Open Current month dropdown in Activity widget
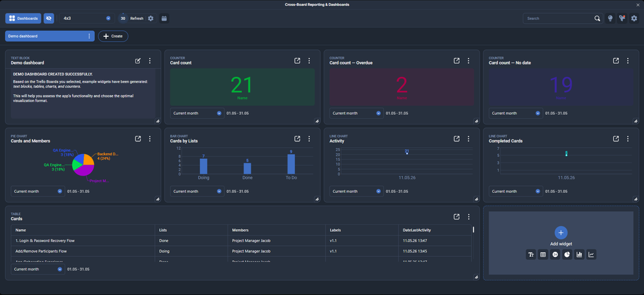 point(356,191)
